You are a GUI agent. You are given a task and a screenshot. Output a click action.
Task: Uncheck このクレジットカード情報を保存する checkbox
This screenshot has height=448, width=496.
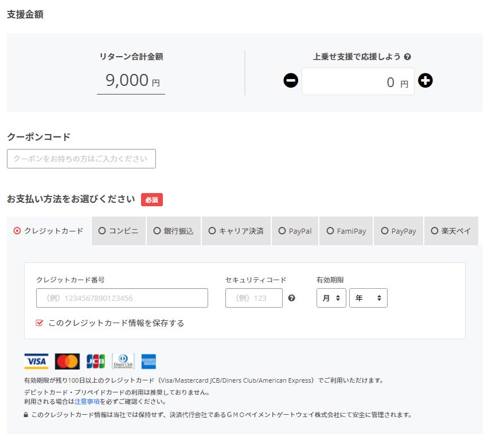coord(39,323)
